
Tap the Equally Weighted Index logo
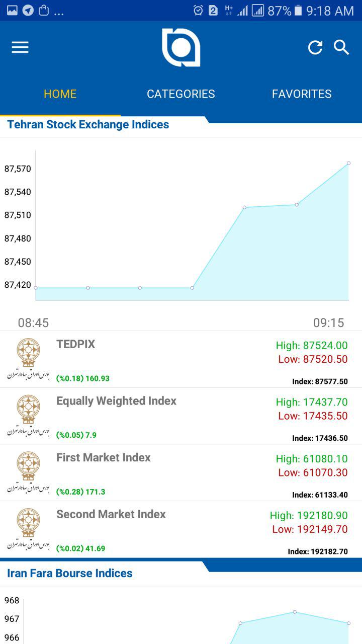tap(28, 416)
